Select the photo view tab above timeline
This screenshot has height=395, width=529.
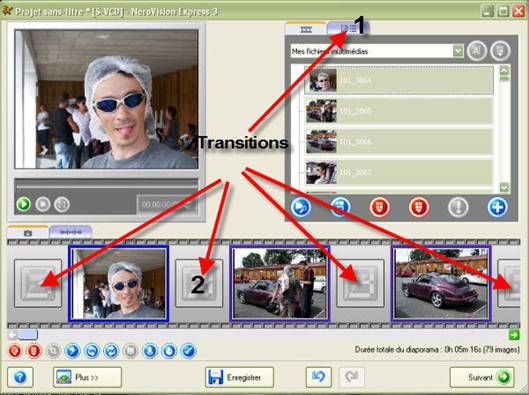28,232
